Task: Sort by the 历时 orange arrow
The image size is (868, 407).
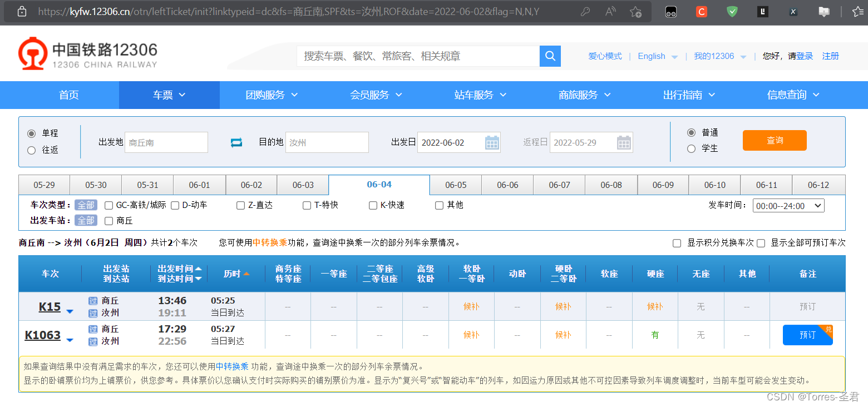Action: [246, 274]
